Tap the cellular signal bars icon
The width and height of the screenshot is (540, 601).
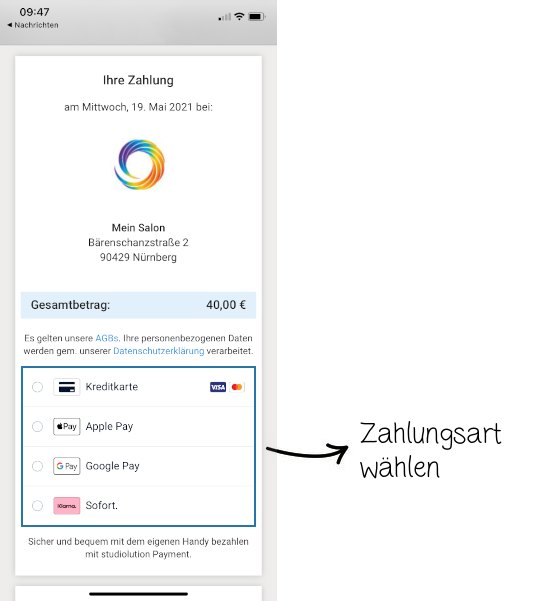[225, 17]
